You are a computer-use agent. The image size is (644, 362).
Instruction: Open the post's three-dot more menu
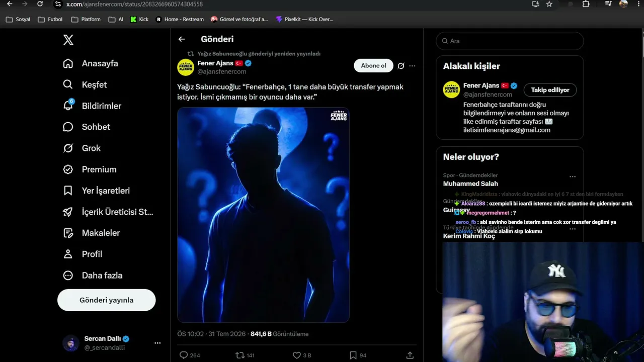(x=413, y=66)
